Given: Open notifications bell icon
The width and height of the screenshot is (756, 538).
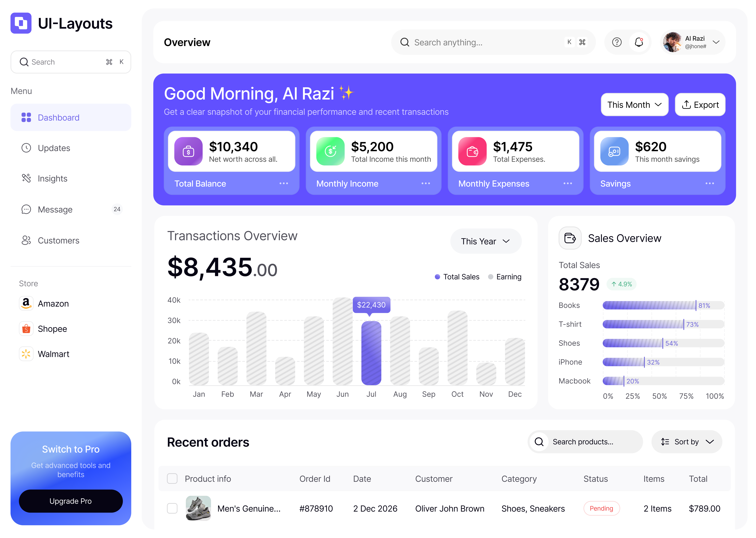Looking at the screenshot, I should 639,42.
